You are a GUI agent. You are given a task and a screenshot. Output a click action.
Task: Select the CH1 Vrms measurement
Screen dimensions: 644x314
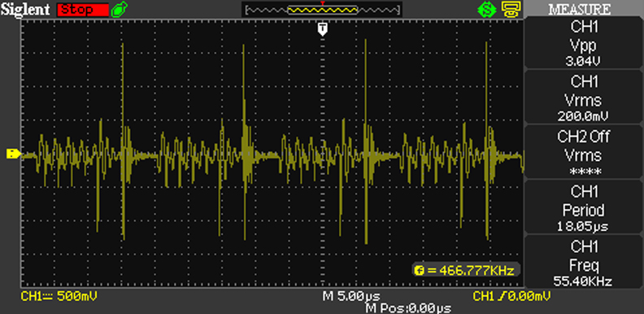[x=585, y=97]
